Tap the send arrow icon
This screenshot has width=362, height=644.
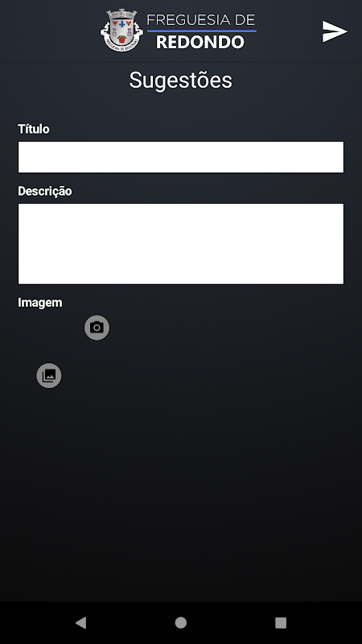tap(335, 31)
